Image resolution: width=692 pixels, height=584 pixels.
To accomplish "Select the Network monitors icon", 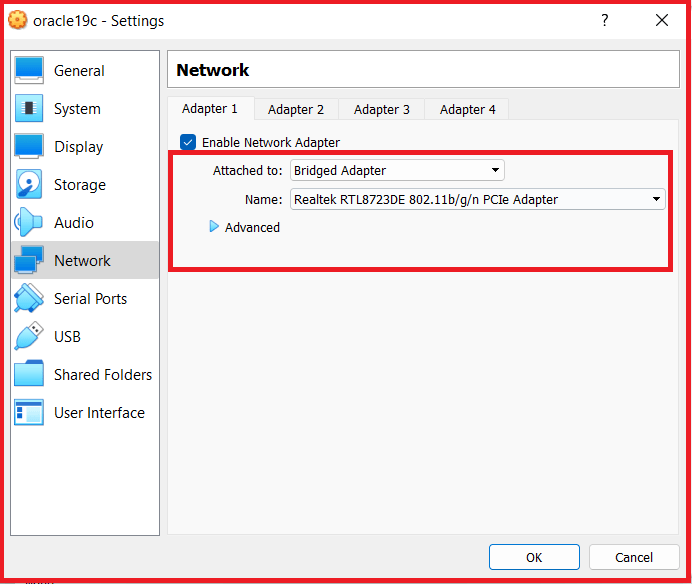I will tap(29, 260).
